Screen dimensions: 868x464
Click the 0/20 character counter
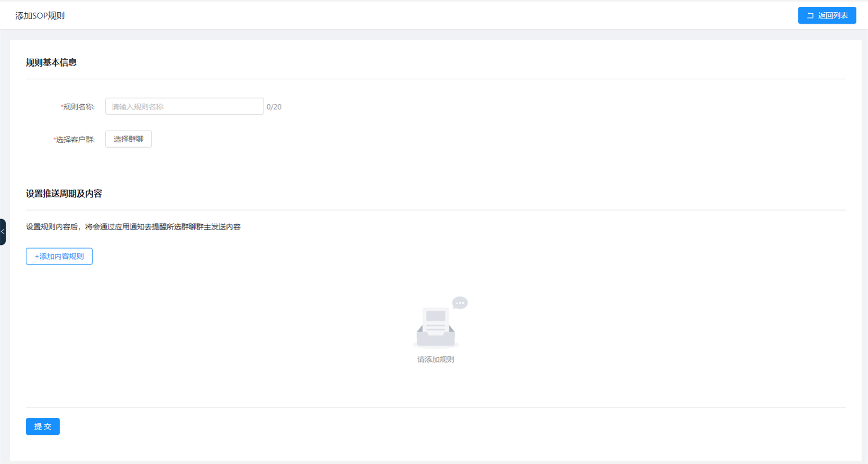(274, 107)
